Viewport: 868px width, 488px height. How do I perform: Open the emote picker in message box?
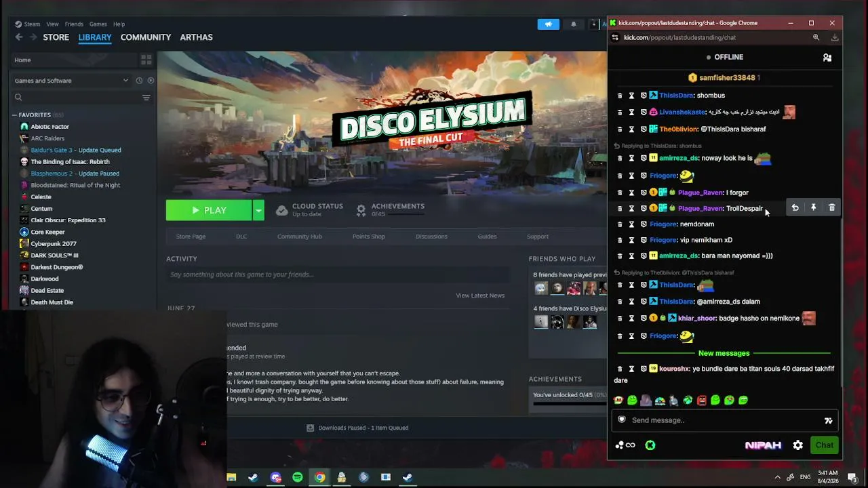828,420
